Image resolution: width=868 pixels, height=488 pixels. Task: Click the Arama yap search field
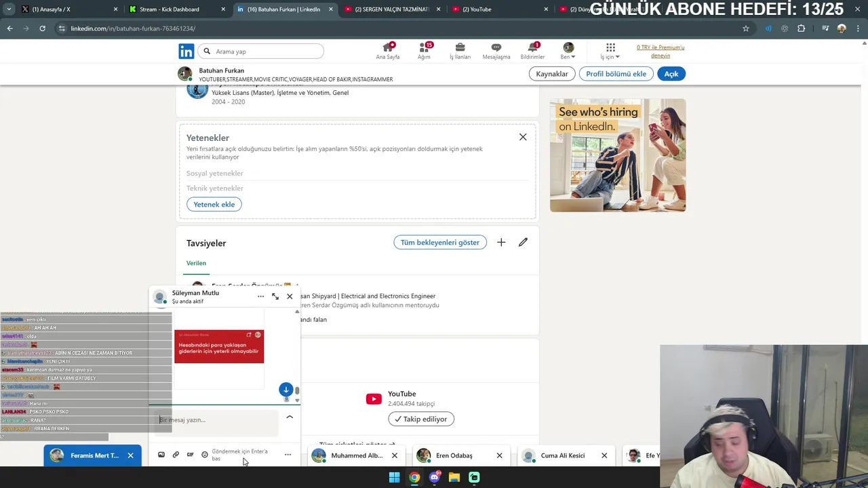pyautogui.click(x=262, y=52)
